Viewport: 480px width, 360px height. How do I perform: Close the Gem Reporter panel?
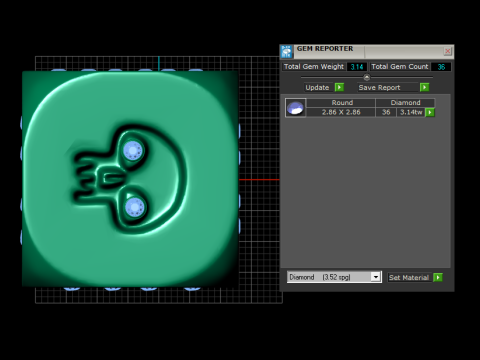point(448,51)
